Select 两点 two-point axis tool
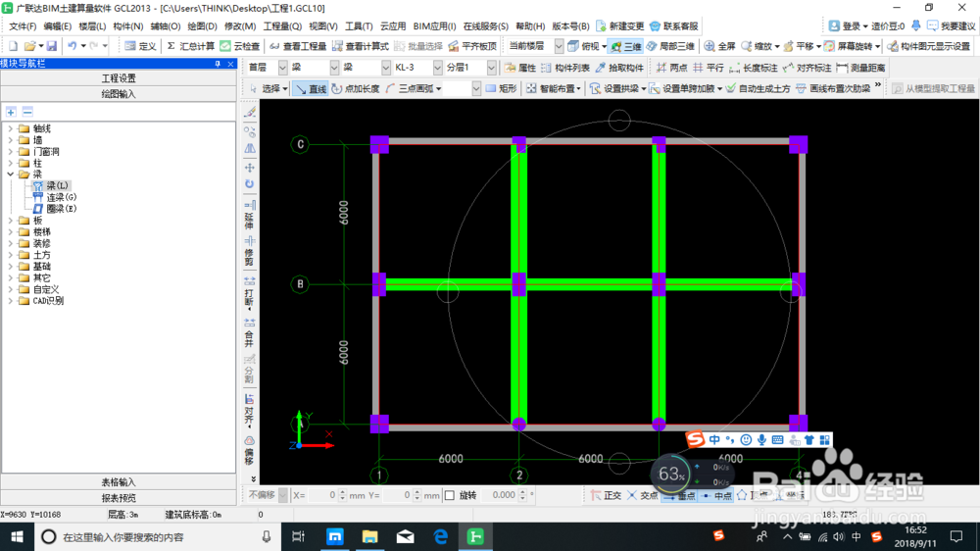 tap(672, 68)
